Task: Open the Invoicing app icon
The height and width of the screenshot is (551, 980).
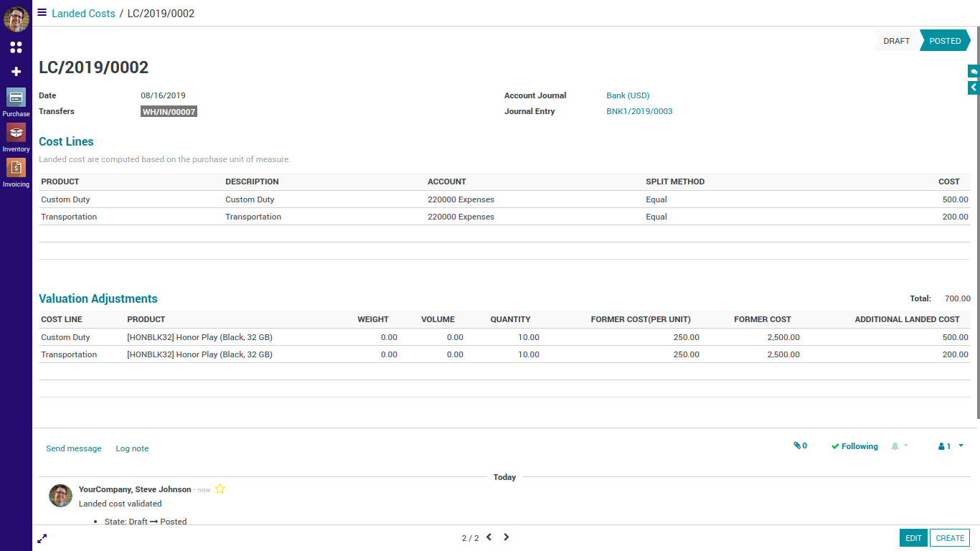Action: click(16, 168)
